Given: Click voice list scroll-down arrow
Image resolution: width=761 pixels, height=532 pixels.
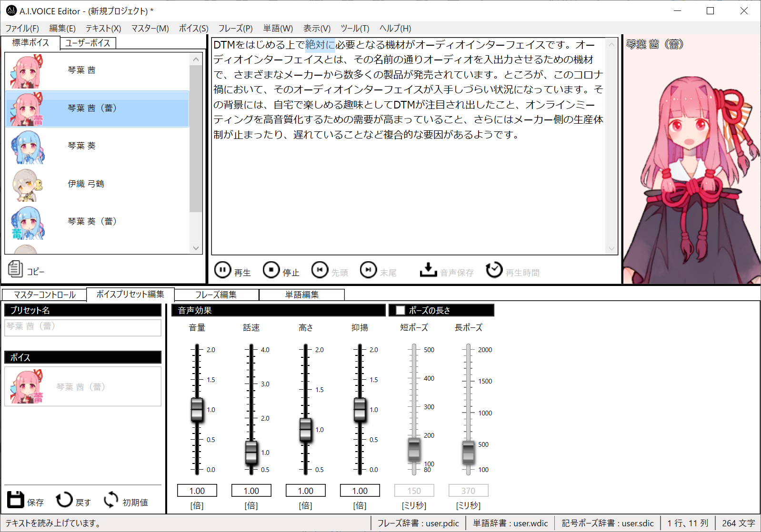Looking at the screenshot, I should (x=196, y=248).
